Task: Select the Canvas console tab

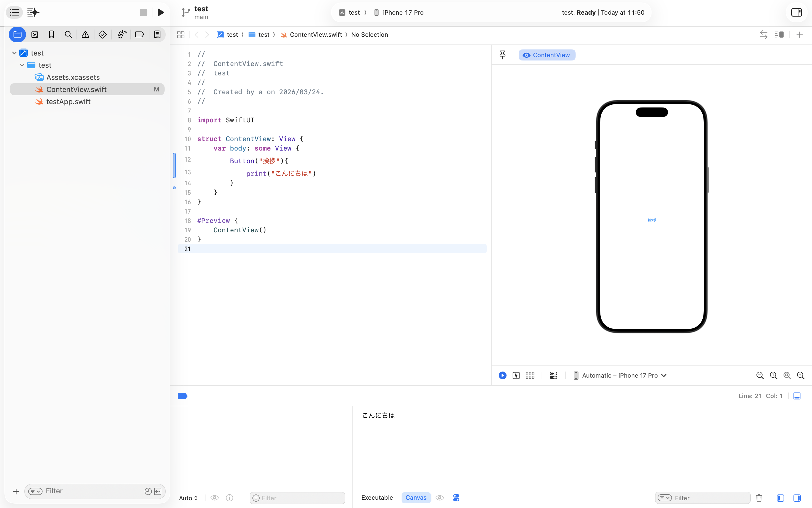Action: [416, 497]
